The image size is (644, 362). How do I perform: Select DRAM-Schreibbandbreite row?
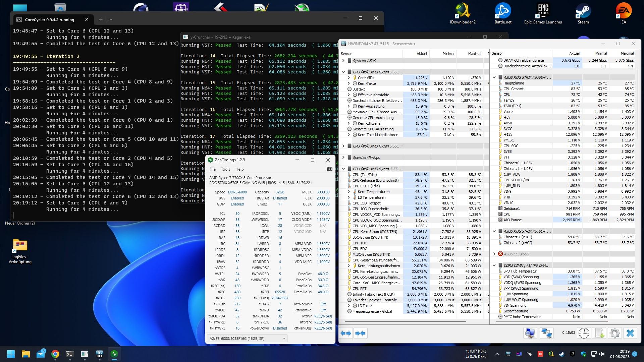coord(563,60)
